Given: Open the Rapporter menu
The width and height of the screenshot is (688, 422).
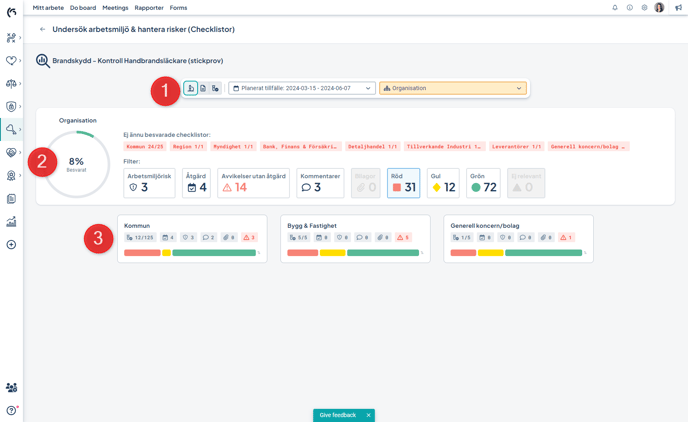Looking at the screenshot, I should [149, 8].
